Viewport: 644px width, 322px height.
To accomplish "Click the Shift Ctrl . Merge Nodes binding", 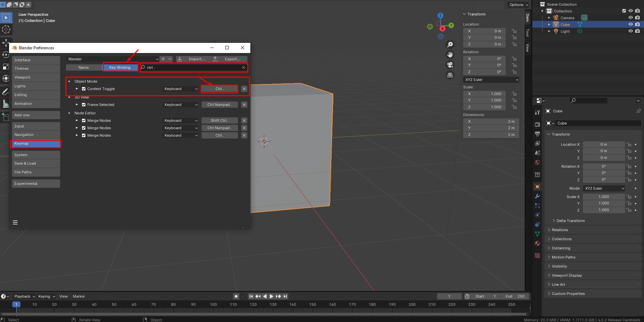I will click(x=220, y=120).
